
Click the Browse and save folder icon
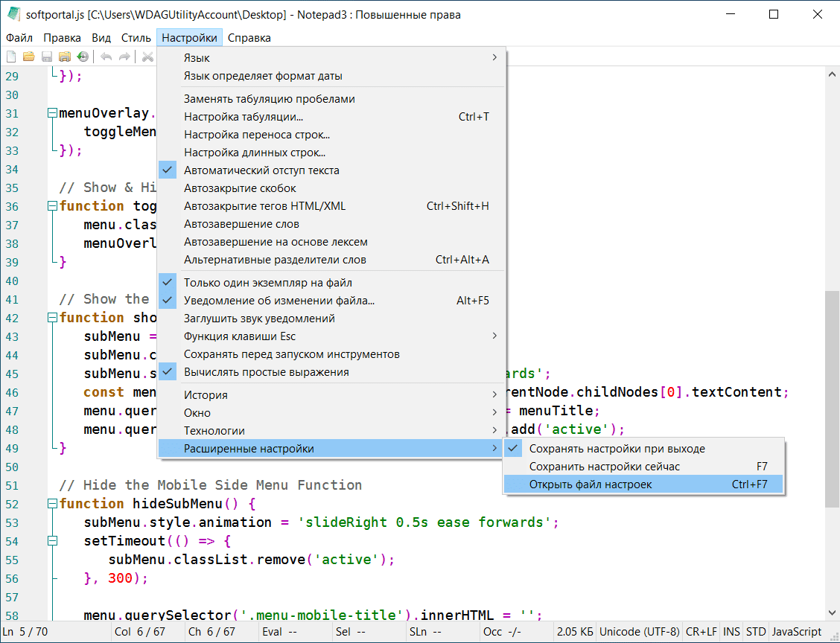pos(65,57)
